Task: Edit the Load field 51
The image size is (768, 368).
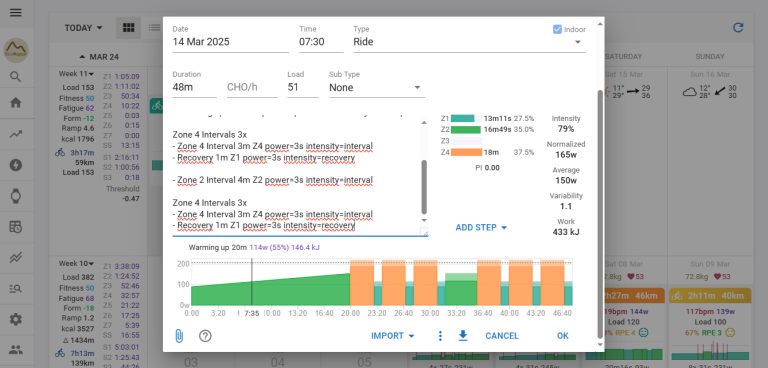Action: pyautogui.click(x=303, y=88)
